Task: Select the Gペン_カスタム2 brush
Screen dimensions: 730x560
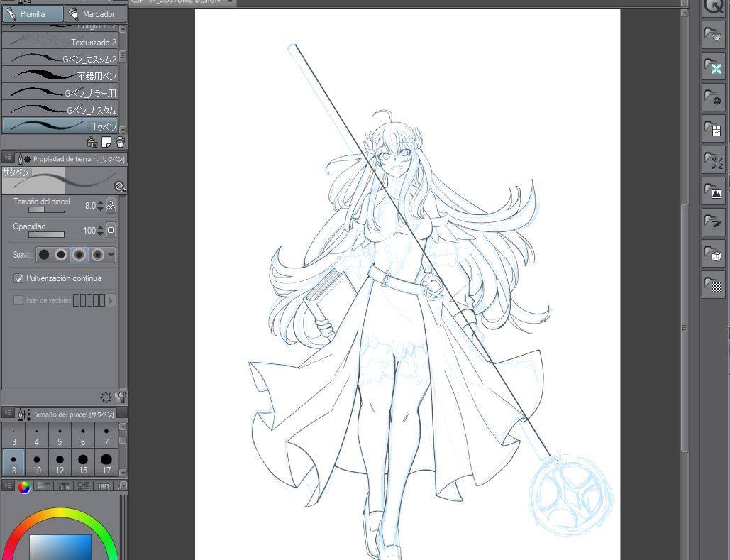Action: click(x=60, y=59)
